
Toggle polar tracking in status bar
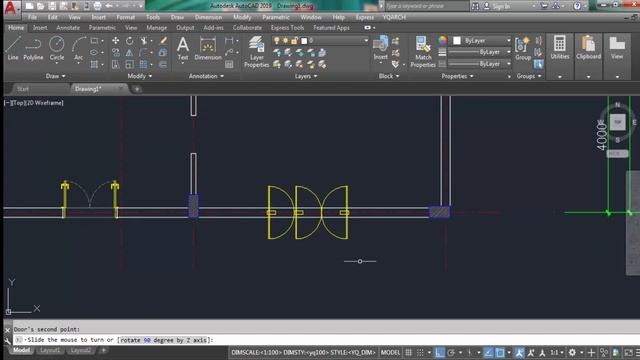pos(451,352)
